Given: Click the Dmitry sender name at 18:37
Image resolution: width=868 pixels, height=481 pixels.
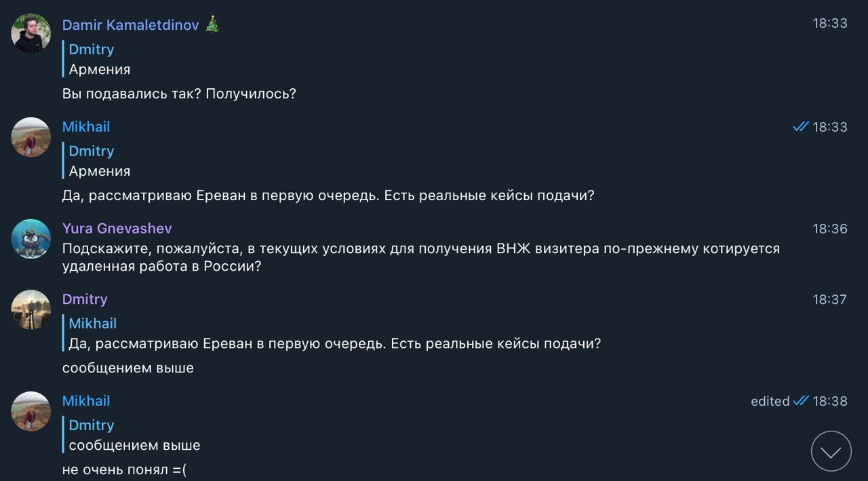Looking at the screenshot, I should click(x=85, y=299).
